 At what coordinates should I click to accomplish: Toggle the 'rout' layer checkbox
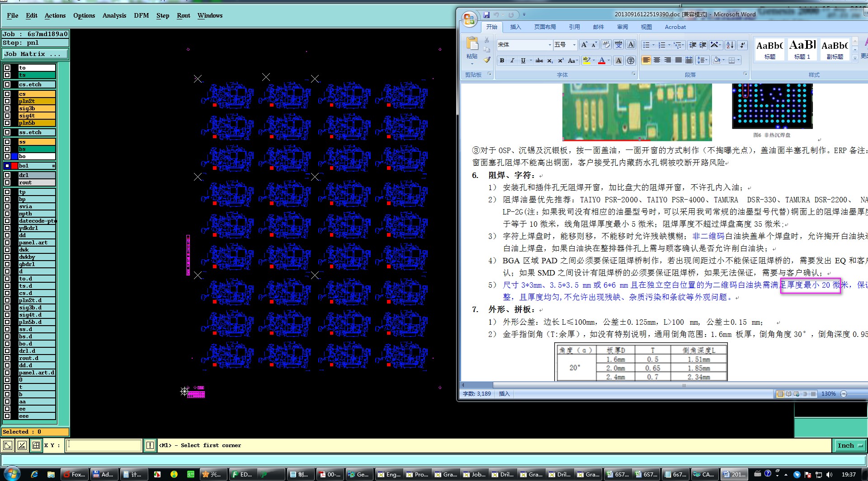click(7, 182)
